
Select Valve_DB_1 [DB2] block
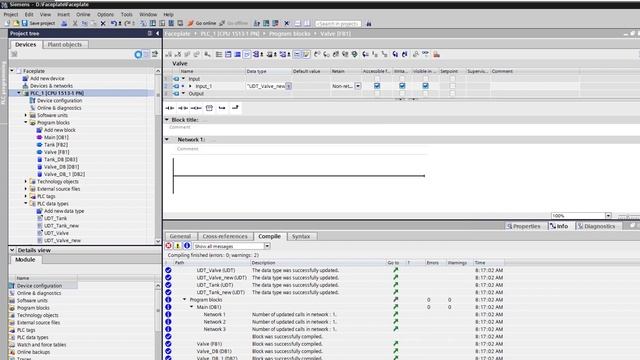click(x=64, y=174)
